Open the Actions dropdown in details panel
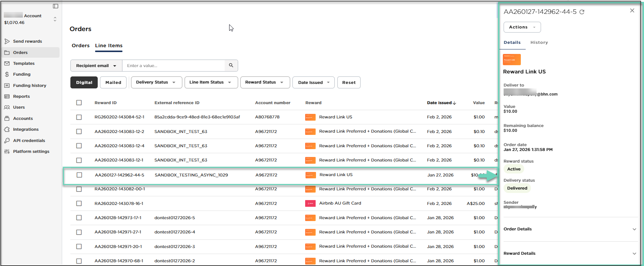 [522, 27]
